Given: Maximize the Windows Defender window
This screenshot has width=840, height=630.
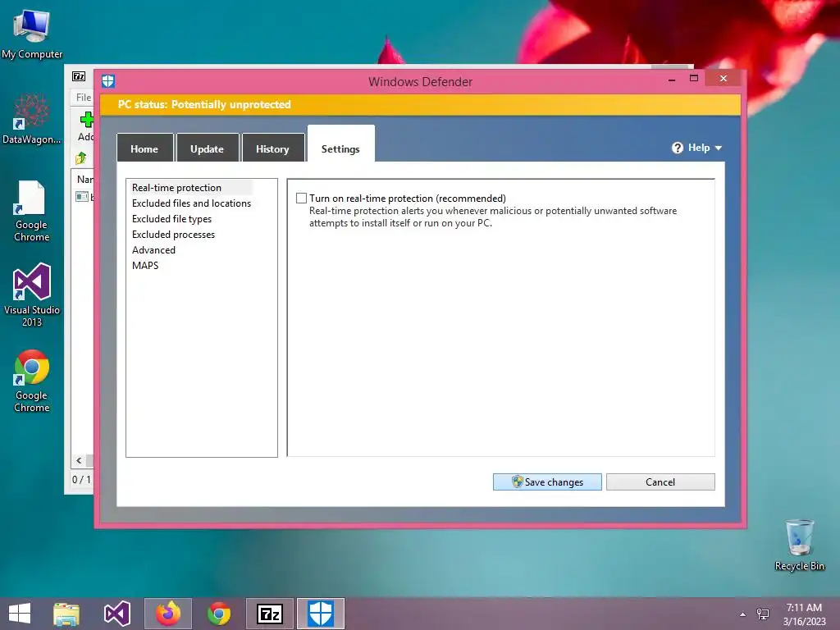Looking at the screenshot, I should pos(694,78).
